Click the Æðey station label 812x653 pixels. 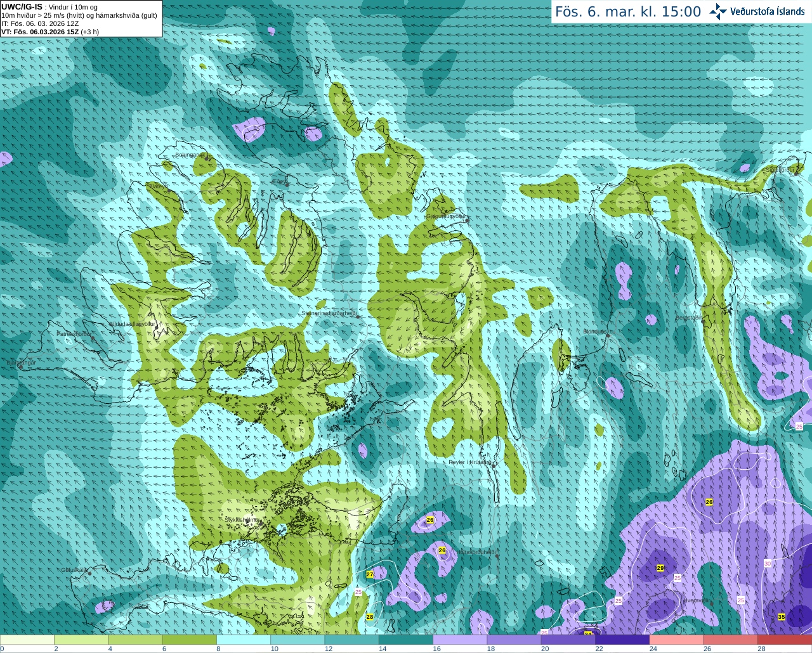coord(278,181)
